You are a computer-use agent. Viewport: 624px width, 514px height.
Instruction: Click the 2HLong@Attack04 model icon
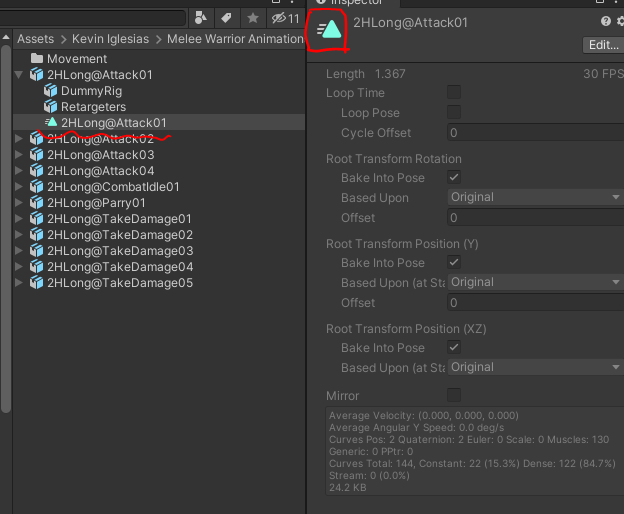37,171
